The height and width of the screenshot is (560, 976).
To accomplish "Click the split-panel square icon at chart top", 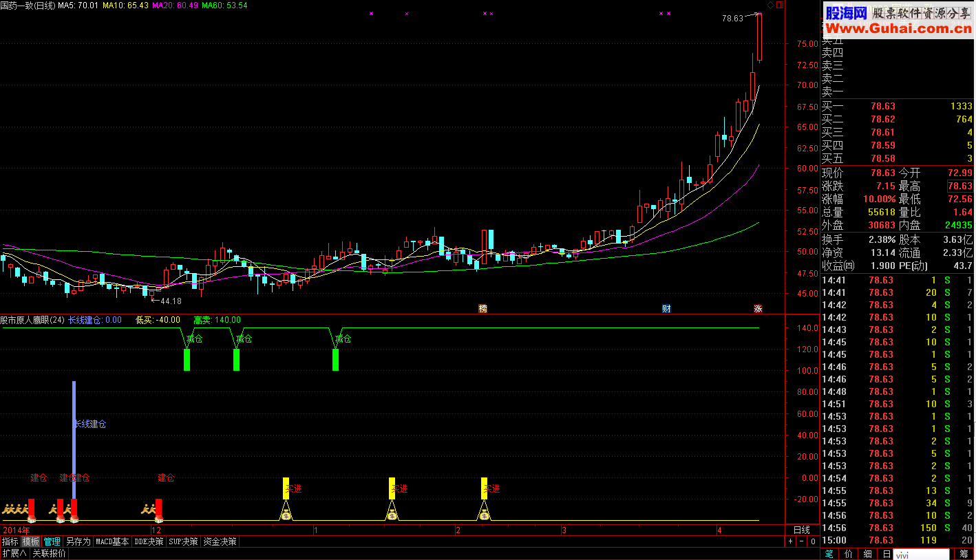I will [x=780, y=5].
